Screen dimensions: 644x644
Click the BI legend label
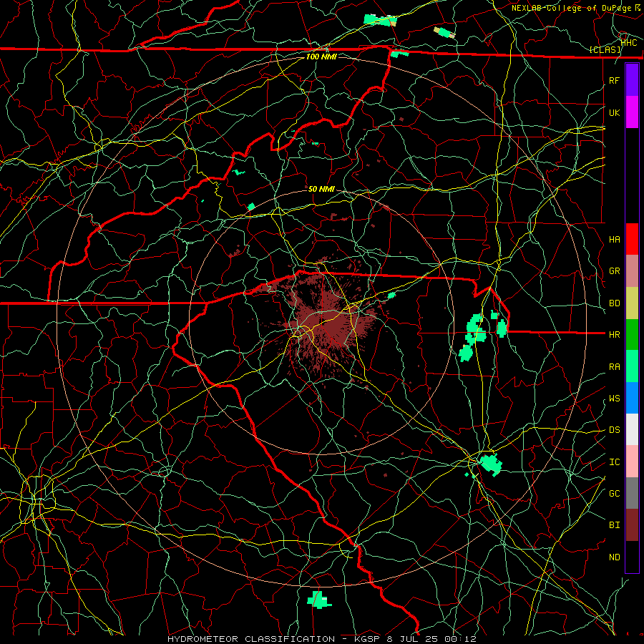click(x=614, y=525)
